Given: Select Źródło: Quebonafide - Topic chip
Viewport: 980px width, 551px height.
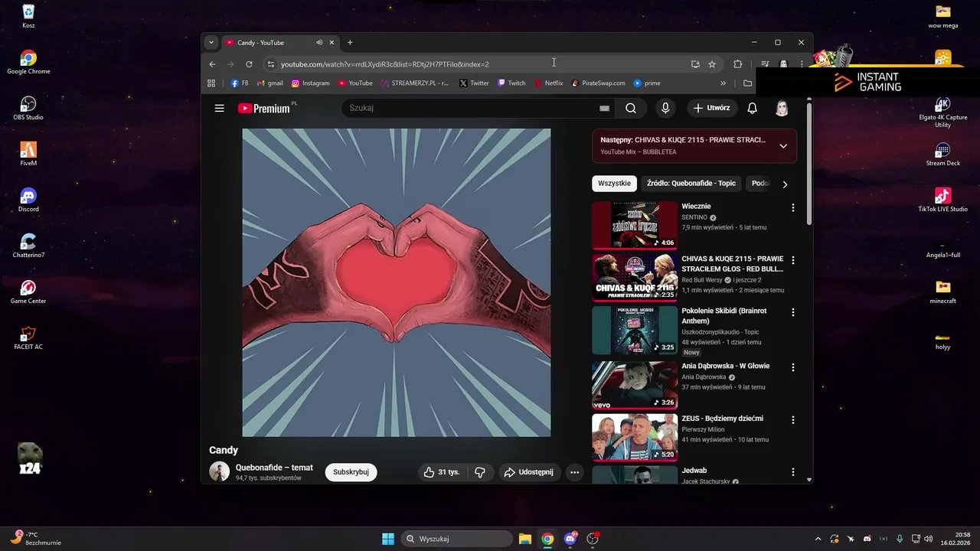Looking at the screenshot, I should pyautogui.click(x=691, y=184).
